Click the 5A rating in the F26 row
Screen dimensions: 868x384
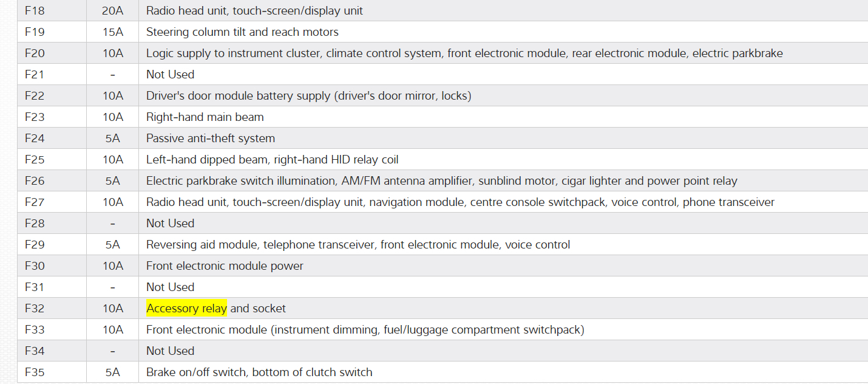point(113,181)
